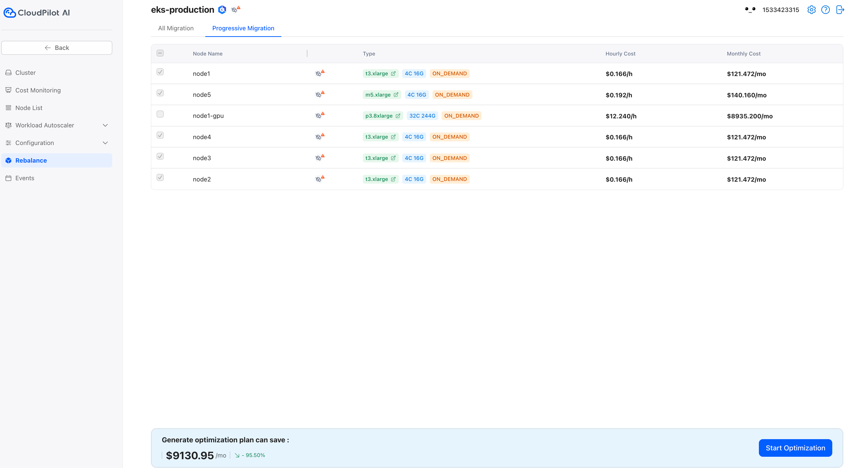
Task: Click the logout icon
Action: pos(840,10)
